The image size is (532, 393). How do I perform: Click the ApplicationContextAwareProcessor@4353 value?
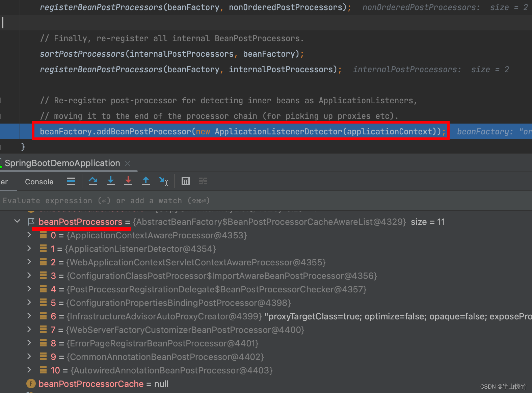[157, 235]
